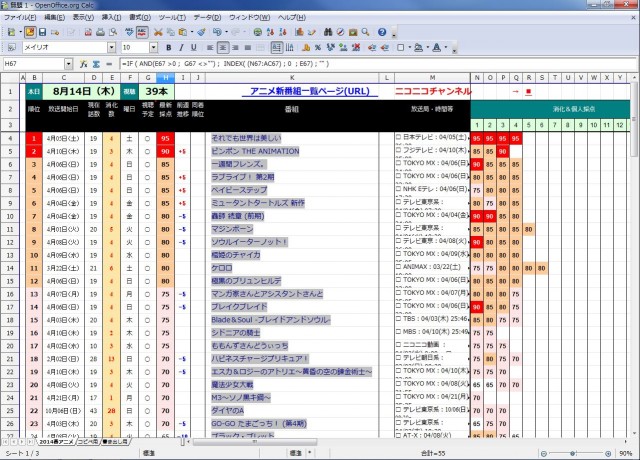The image size is (640, 460).
Task: Toggle Italic formatting
Action: (x=181, y=48)
